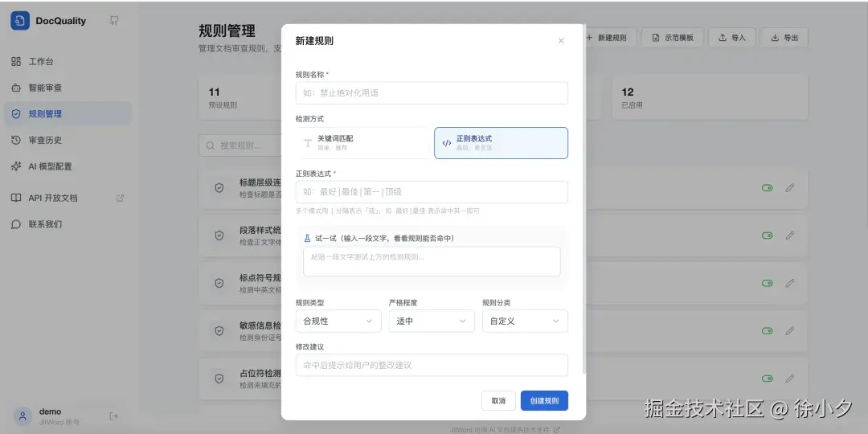
Task: Toggle the 敏感信息检 rule switch
Action: (x=768, y=330)
